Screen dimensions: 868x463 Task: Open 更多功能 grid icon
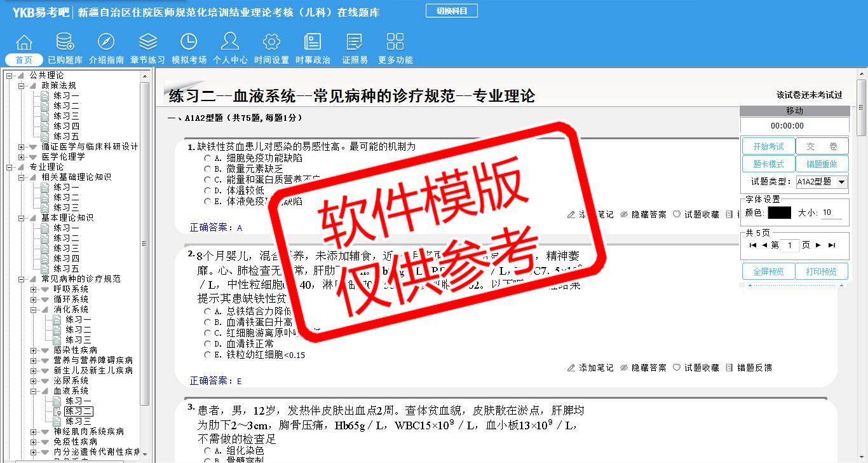click(395, 43)
